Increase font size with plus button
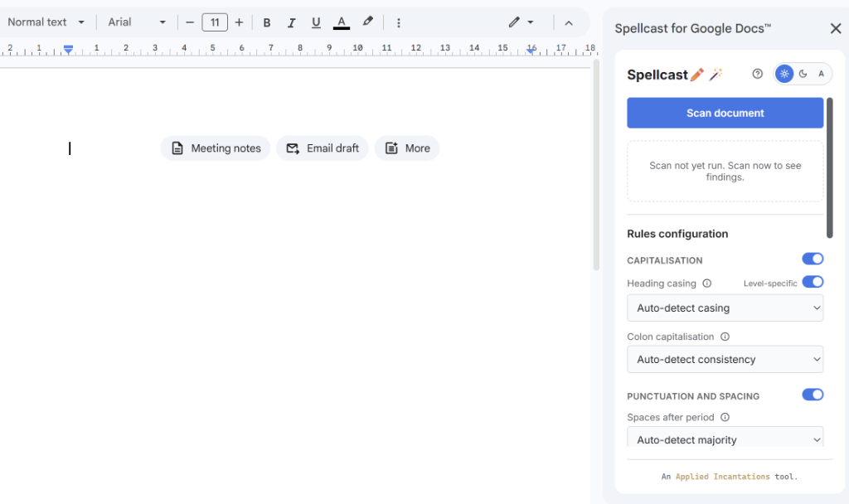The image size is (849, 504). click(239, 22)
